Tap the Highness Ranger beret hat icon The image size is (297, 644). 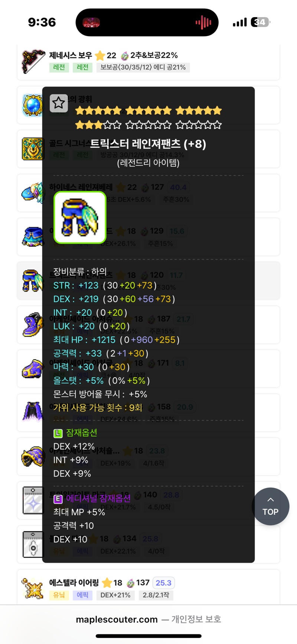pos(32,193)
